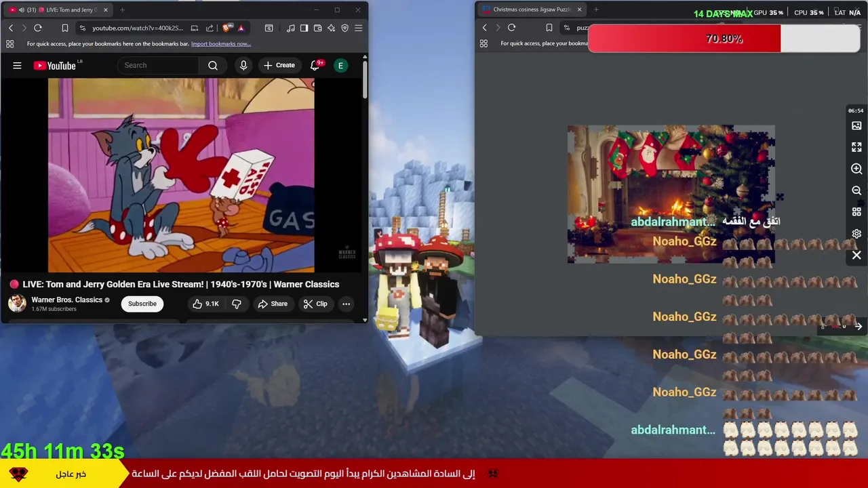Open a new tab in YouTube window

[x=122, y=9]
